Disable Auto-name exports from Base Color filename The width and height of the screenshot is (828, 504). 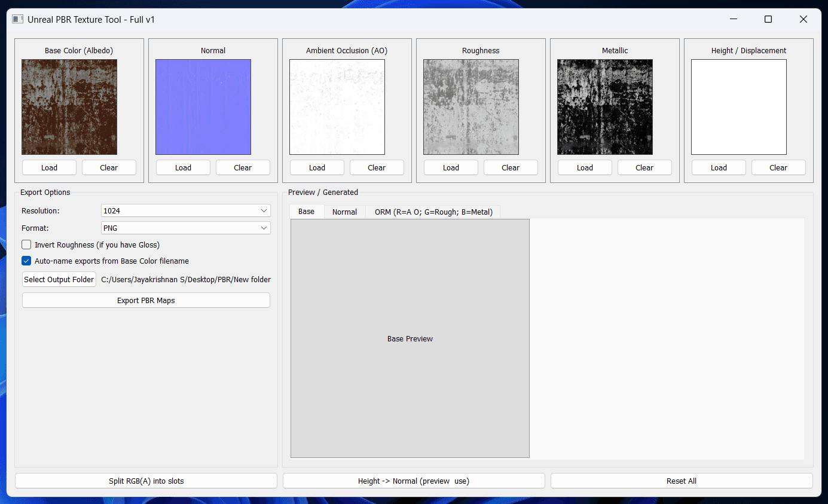26,261
